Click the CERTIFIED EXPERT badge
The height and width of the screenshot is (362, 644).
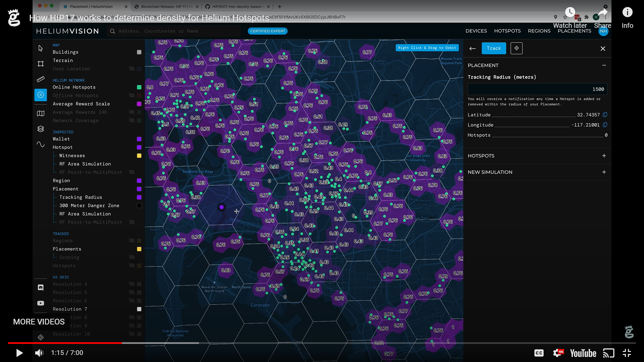(268, 31)
